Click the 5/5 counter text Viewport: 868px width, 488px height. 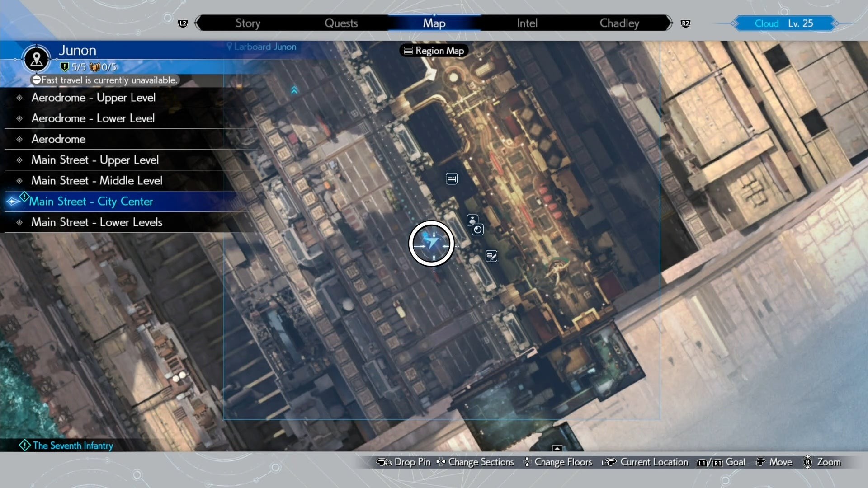pos(79,67)
